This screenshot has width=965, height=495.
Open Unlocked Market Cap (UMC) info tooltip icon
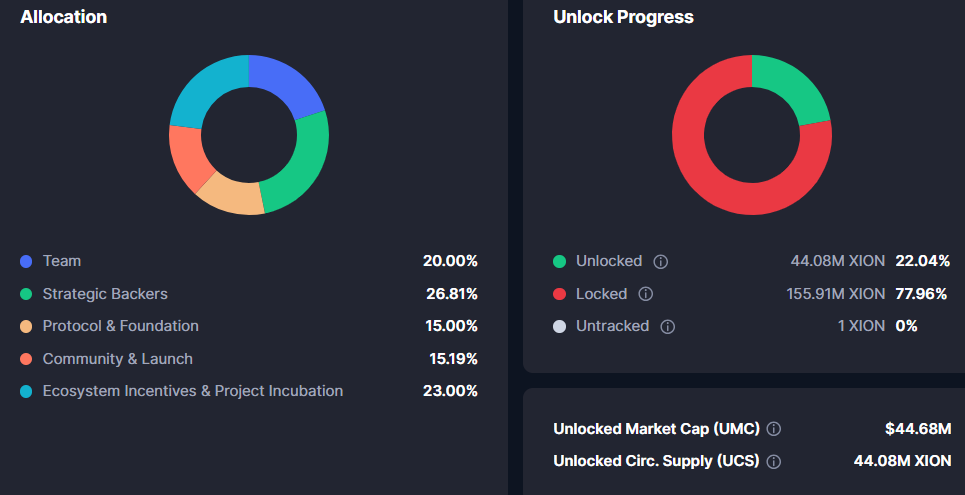point(773,429)
